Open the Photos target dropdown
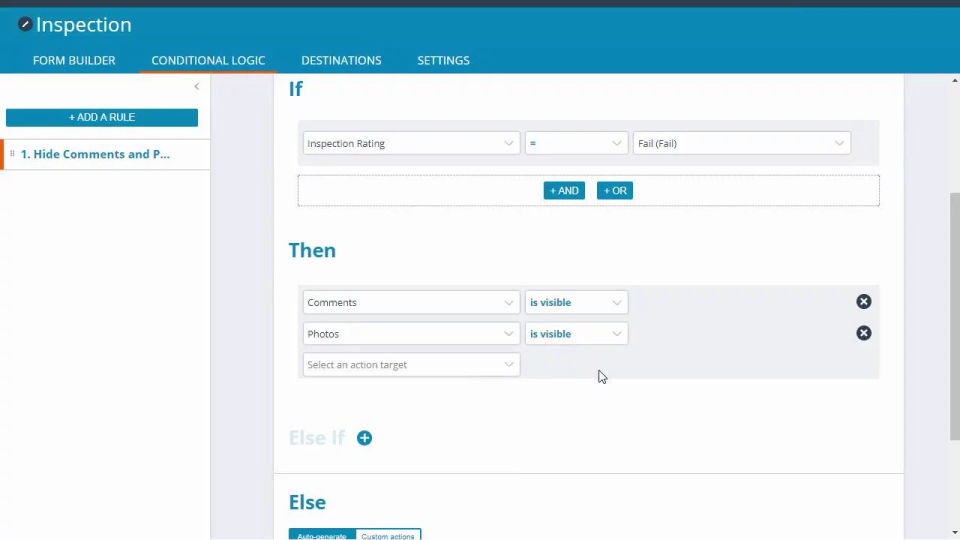This screenshot has width=960, height=540. tap(411, 334)
